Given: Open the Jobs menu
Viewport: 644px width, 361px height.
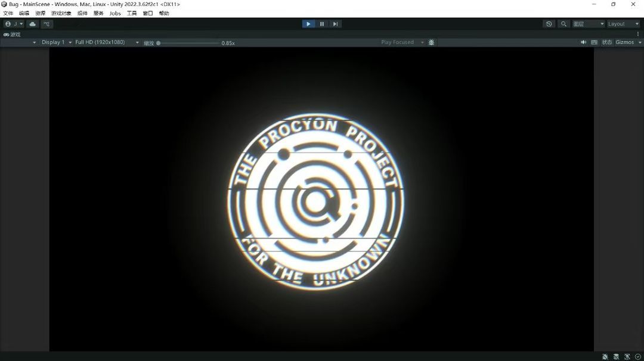Looking at the screenshot, I should coord(115,13).
